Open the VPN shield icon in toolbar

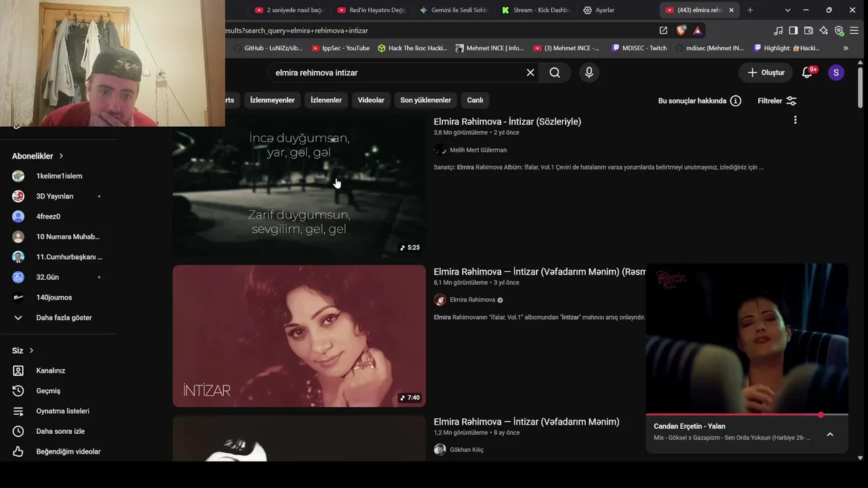tap(839, 30)
